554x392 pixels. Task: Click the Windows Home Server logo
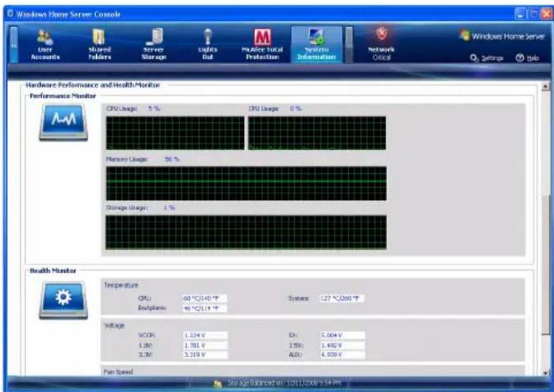point(502,36)
